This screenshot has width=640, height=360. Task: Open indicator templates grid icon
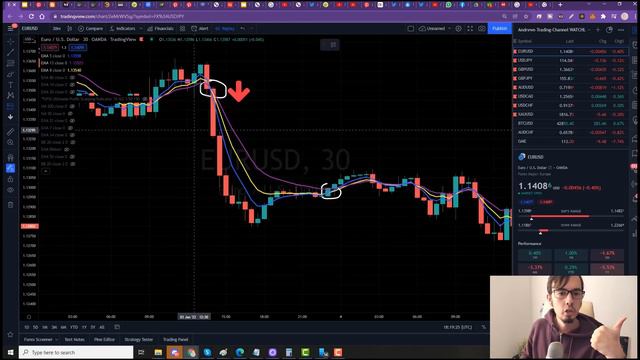pos(182,29)
